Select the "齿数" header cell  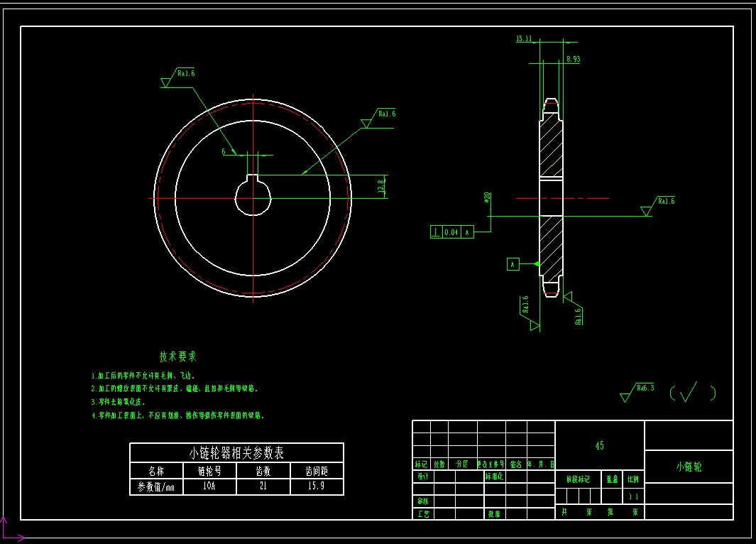[x=263, y=471]
